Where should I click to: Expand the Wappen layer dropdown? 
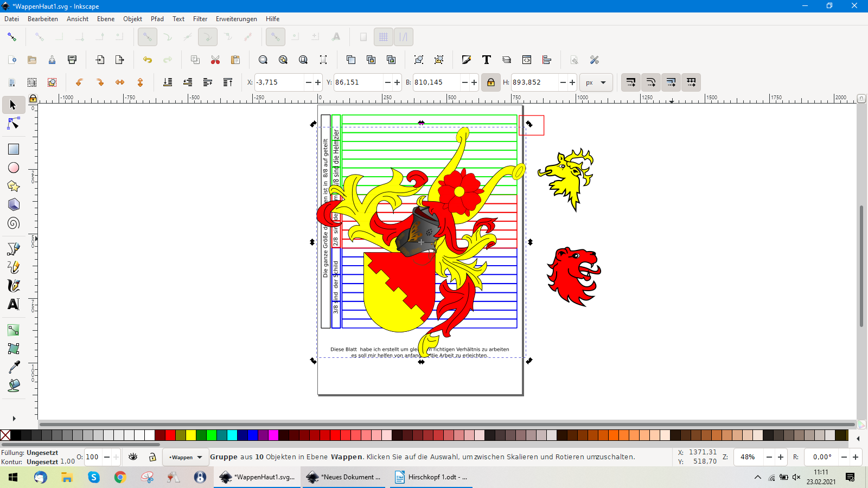[x=186, y=457]
